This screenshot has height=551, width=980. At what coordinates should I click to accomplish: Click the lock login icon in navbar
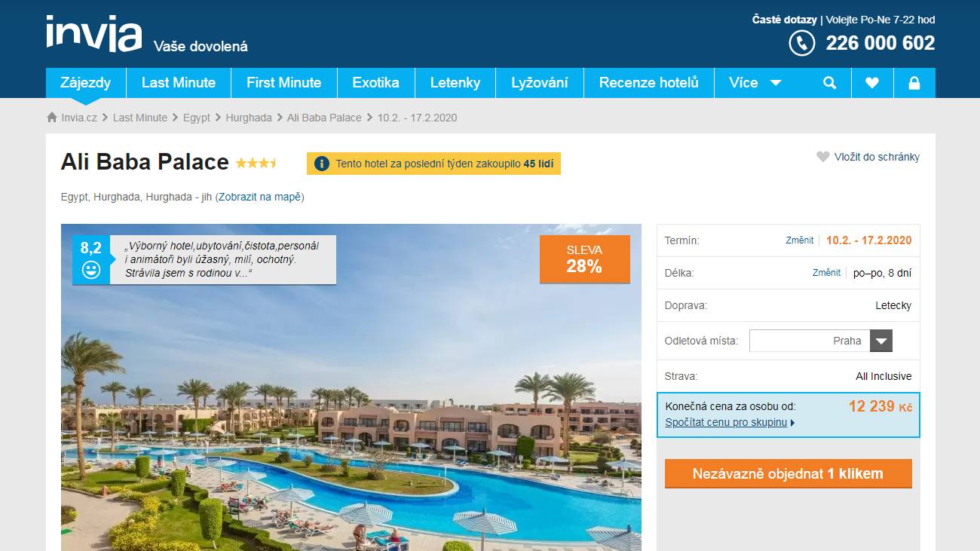coord(914,83)
